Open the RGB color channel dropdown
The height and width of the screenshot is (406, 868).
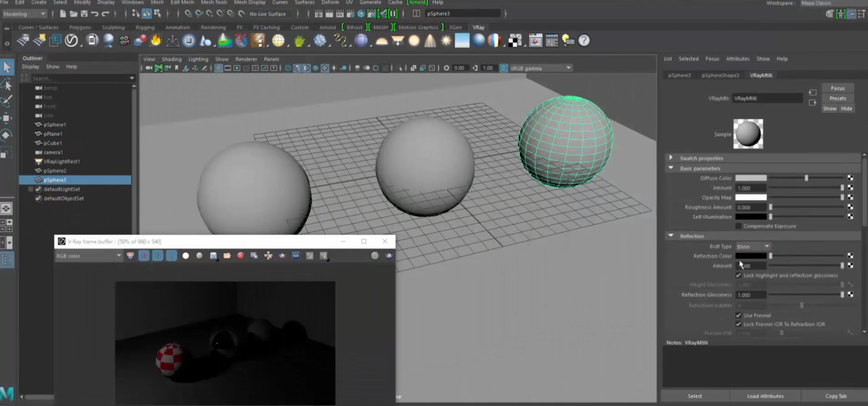[88, 256]
